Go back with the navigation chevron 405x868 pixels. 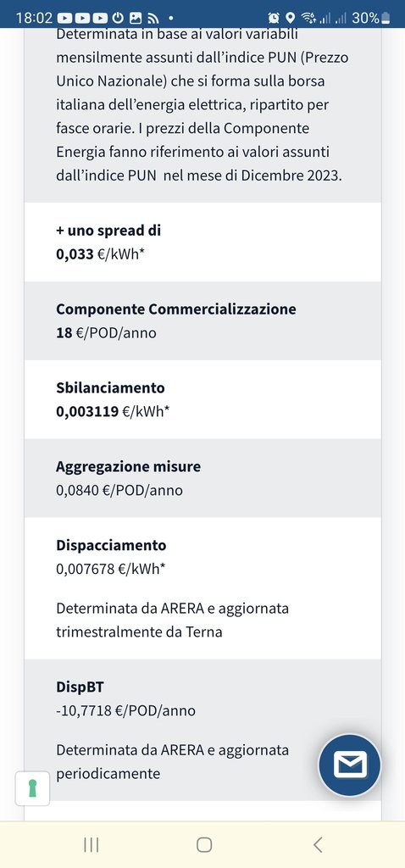(x=318, y=844)
